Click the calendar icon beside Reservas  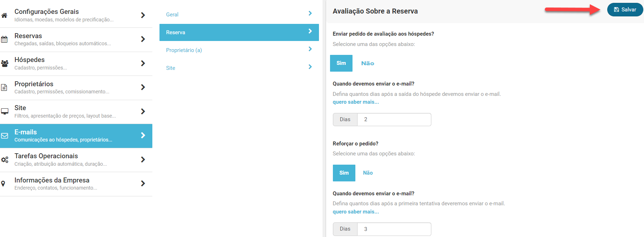[x=4, y=40]
